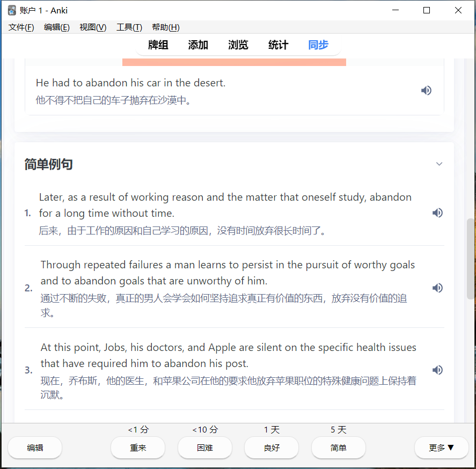This screenshot has height=469, width=476.
Task: Play audio for example sentence 2
Action: 437,288
